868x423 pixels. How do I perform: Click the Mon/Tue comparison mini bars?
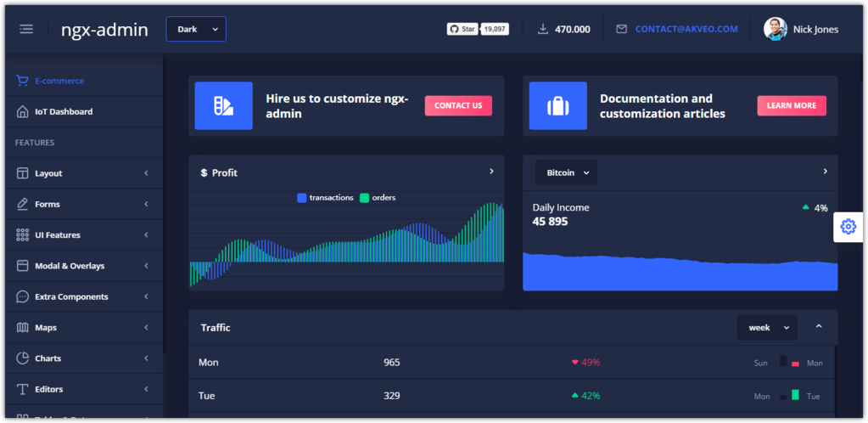coord(789,395)
